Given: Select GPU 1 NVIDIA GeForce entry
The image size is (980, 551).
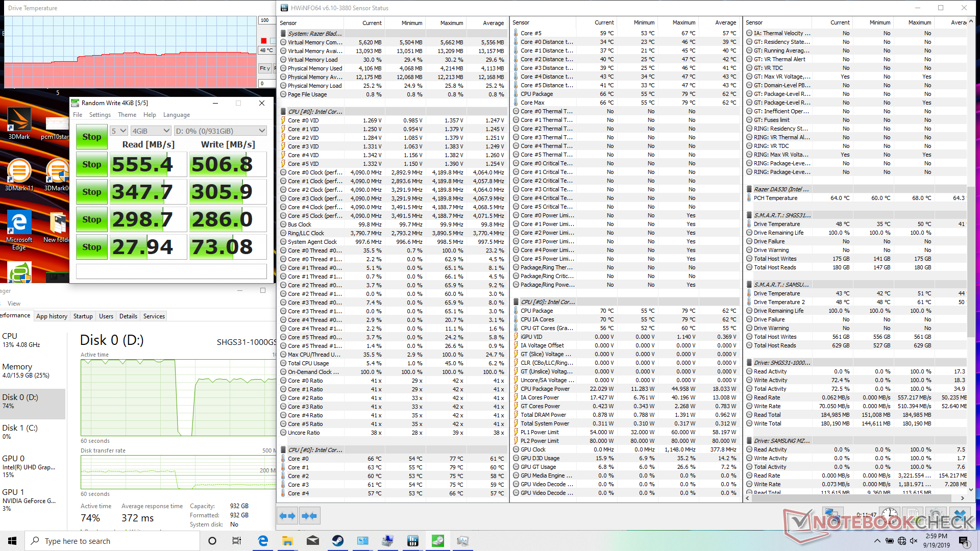Looking at the screenshot, I should coord(33,500).
